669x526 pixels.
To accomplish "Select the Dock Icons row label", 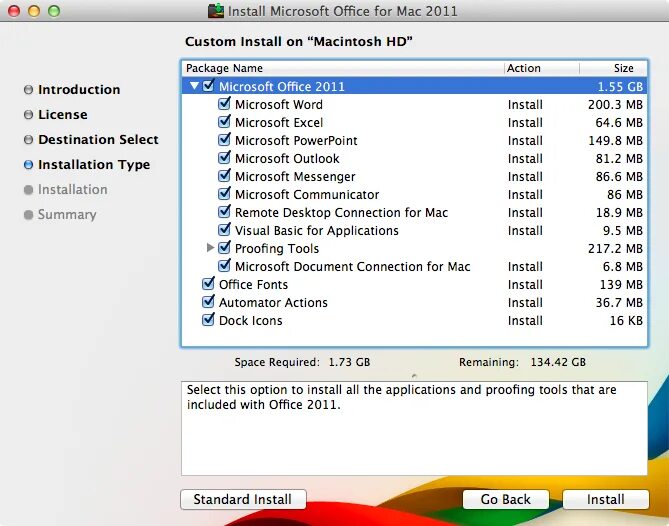I will (x=250, y=320).
